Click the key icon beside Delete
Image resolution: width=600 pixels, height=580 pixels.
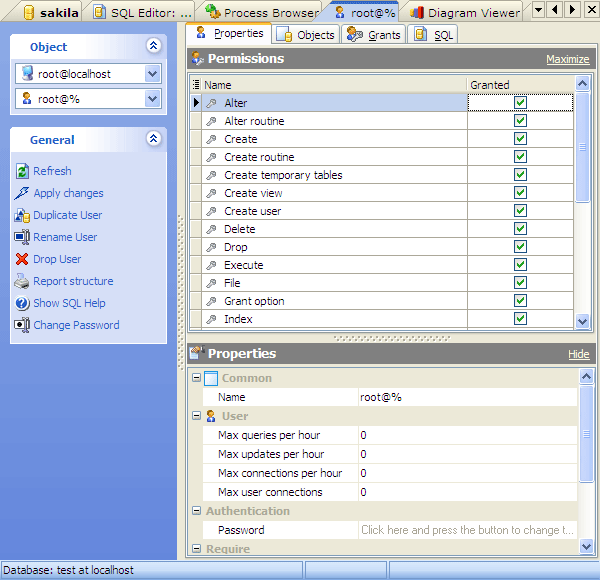pos(211,229)
